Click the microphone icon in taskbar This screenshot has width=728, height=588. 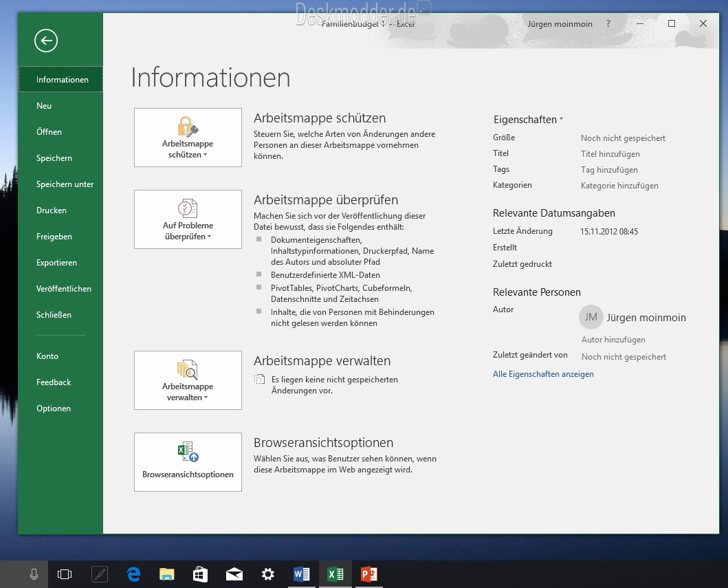coord(34,574)
